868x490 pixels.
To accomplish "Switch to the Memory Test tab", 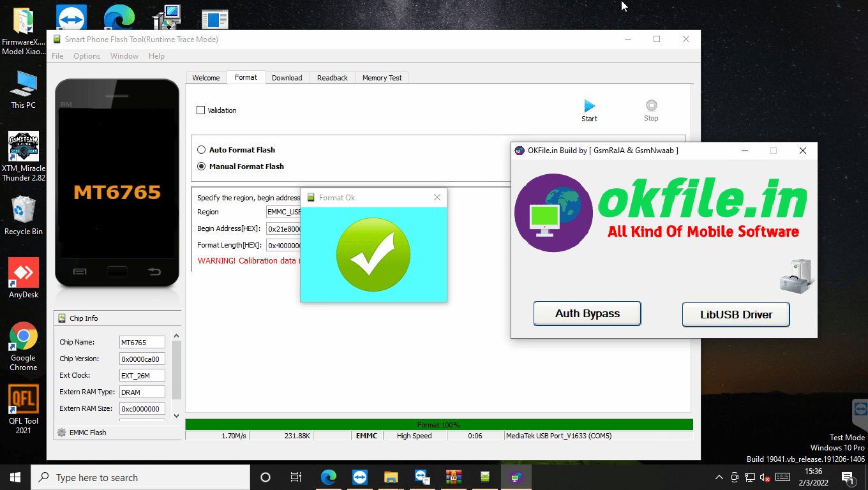I will [x=382, y=78].
